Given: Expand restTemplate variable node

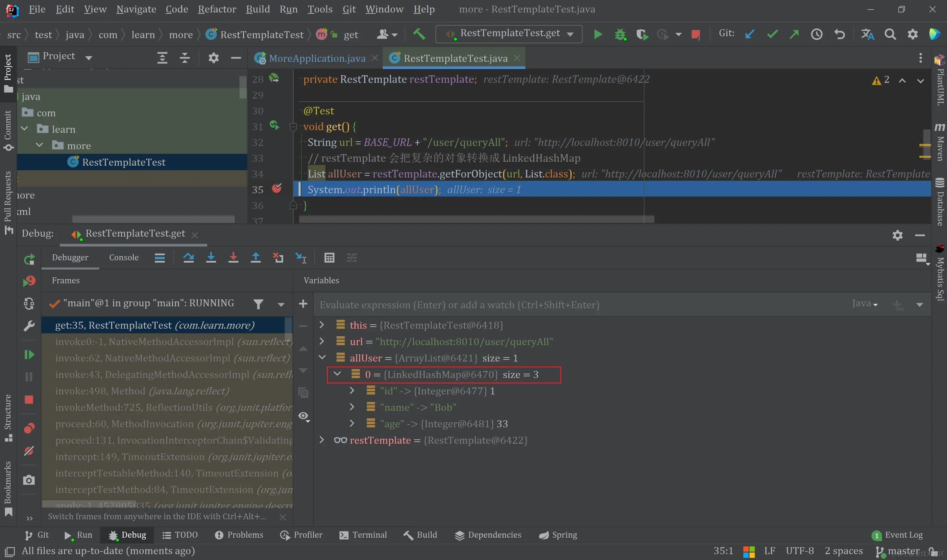Looking at the screenshot, I should (322, 440).
